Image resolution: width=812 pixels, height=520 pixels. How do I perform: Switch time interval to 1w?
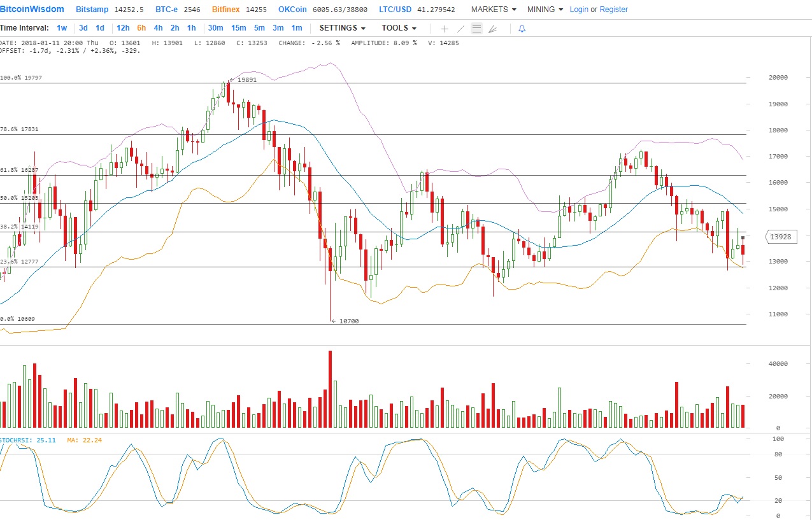(x=62, y=28)
